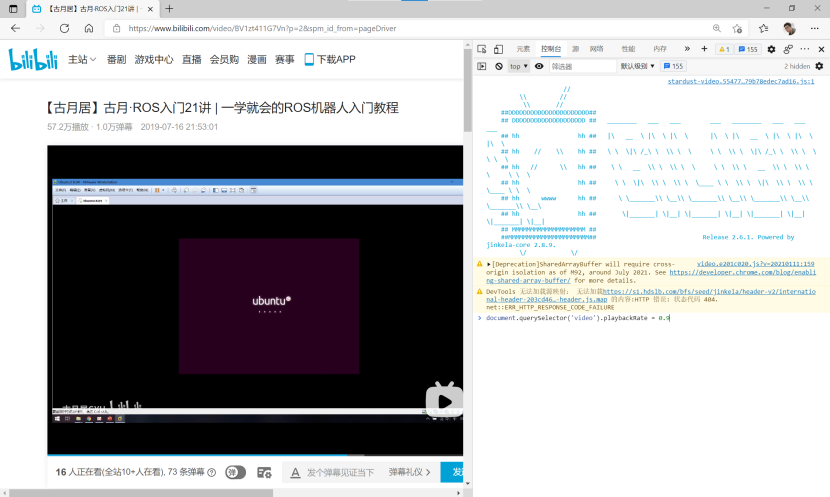
Task: Click the console 筛选器 filter field
Action: click(582, 66)
